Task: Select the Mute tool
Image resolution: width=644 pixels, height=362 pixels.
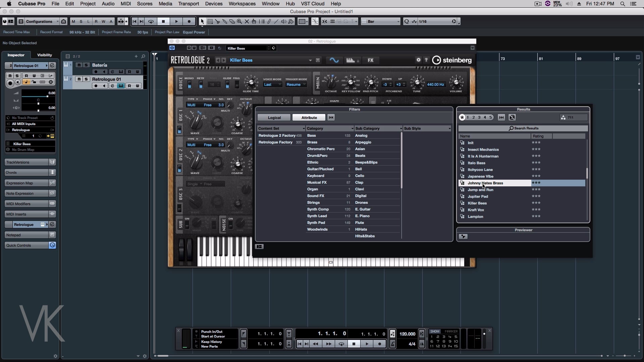Action: tap(247, 21)
